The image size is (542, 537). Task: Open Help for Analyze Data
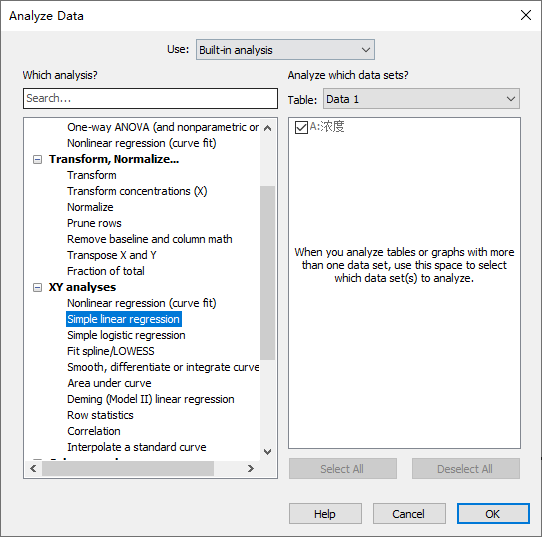tap(325, 514)
